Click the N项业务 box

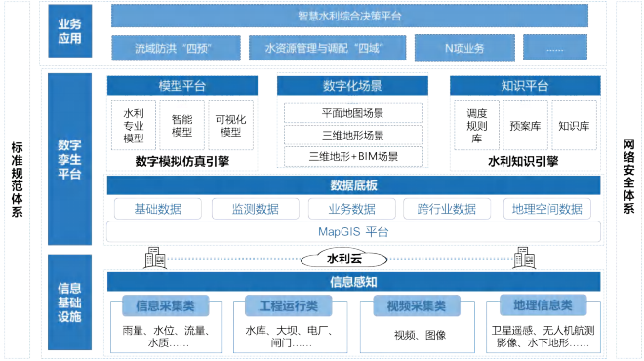pos(464,48)
